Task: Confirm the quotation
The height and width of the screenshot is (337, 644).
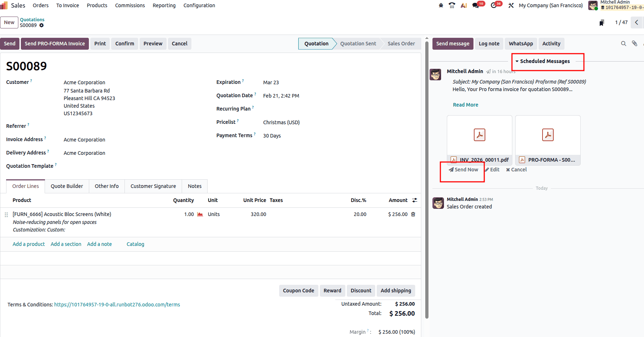Action: tap(125, 44)
